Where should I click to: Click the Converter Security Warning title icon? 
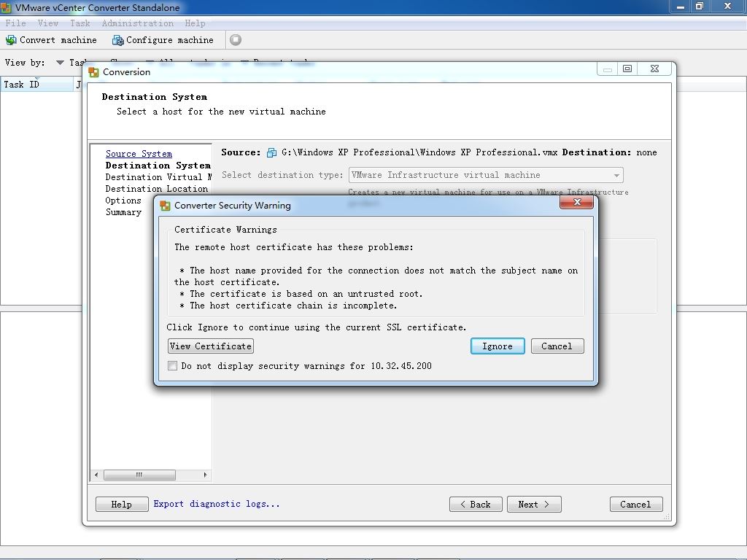point(166,206)
